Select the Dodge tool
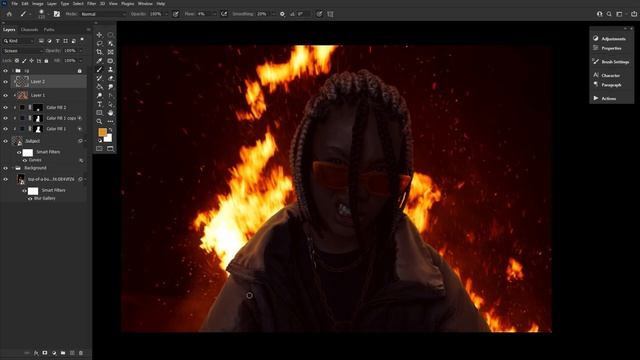The height and width of the screenshot is (360, 640). coord(100,96)
